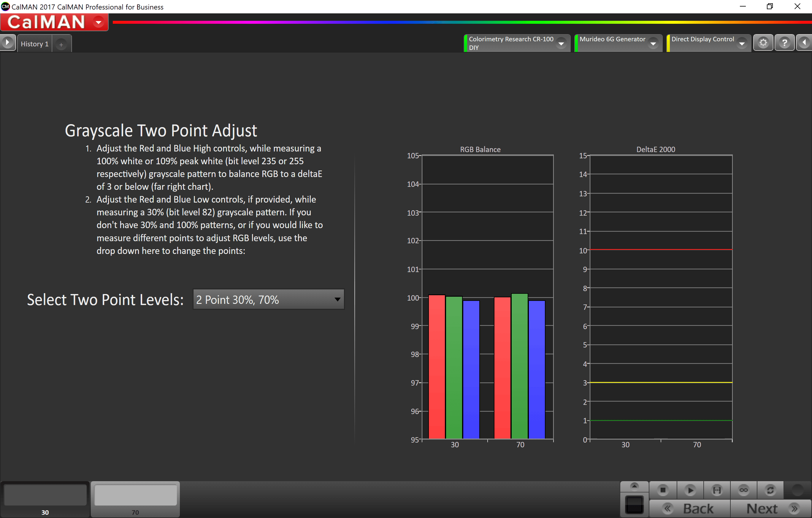Image resolution: width=812 pixels, height=518 pixels.
Task: Start continuous read infinity icon
Action: pyautogui.click(x=743, y=490)
